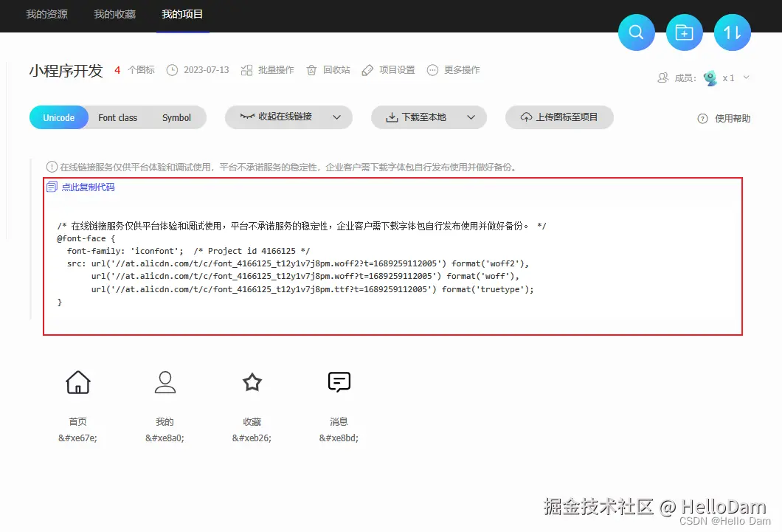Open the 我的资源 menu item

(x=46, y=15)
